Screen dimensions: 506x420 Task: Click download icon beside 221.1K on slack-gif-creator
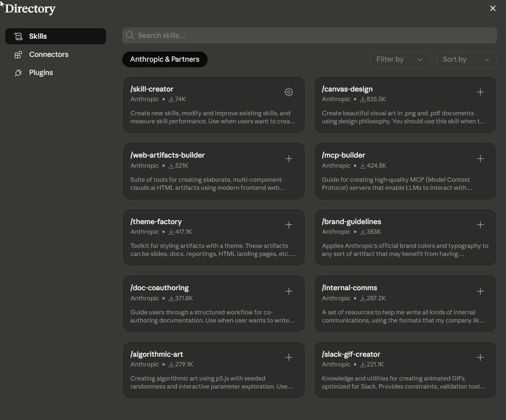(363, 364)
